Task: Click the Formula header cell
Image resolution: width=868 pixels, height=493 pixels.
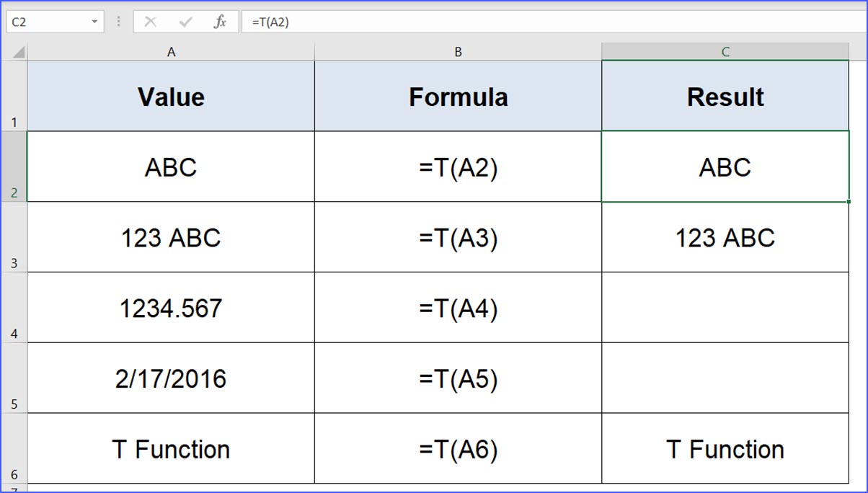Action: [458, 97]
